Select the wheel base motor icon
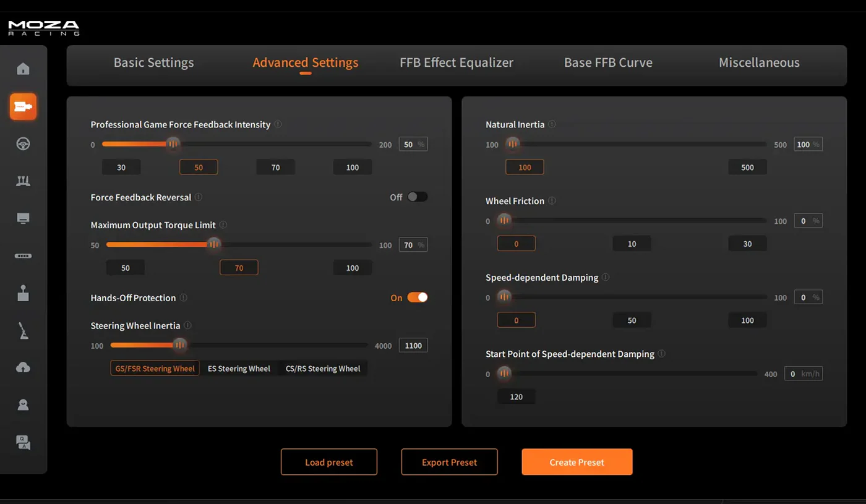Image resolution: width=866 pixels, height=504 pixels. [23, 107]
